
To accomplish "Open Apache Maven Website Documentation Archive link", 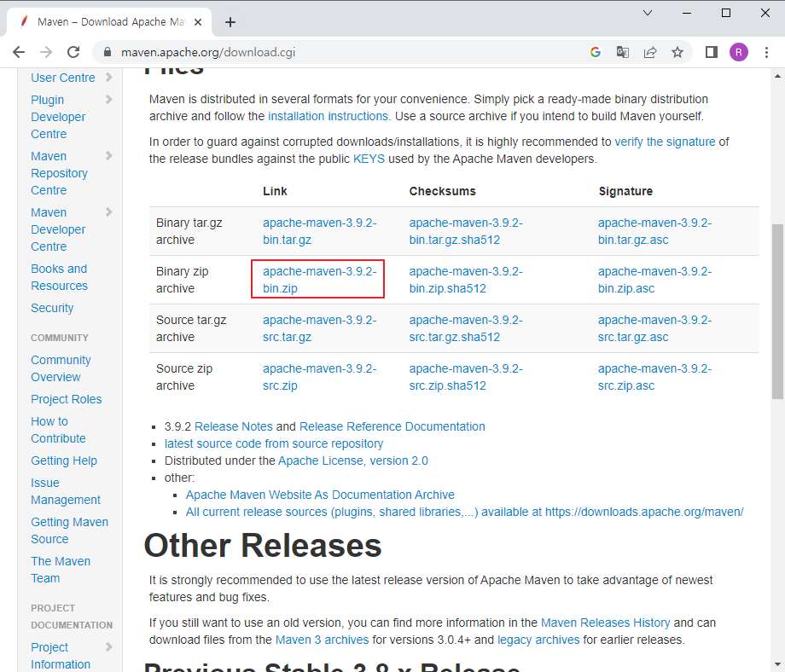I will pyautogui.click(x=320, y=495).
